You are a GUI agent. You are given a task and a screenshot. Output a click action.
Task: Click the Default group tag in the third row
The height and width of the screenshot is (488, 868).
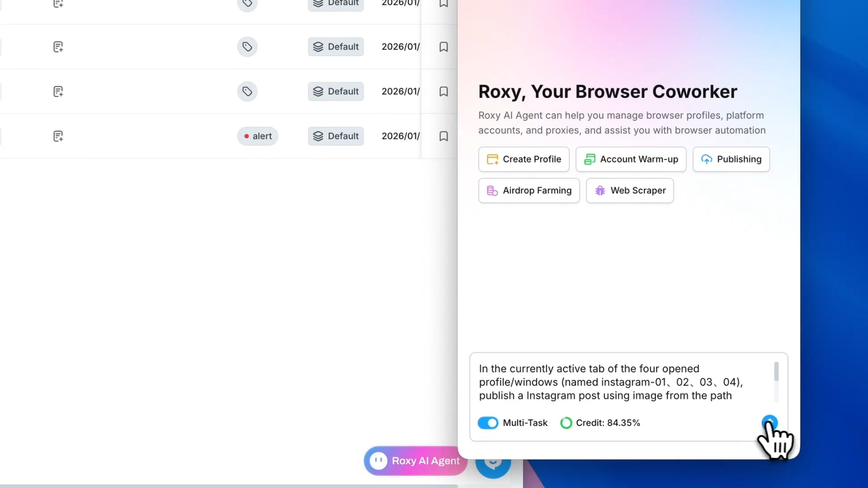pyautogui.click(x=336, y=91)
